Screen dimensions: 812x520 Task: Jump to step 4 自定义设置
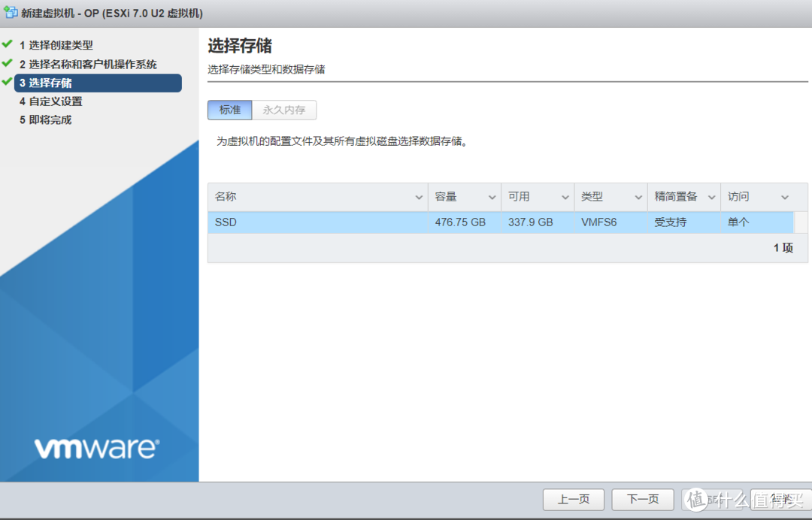tap(52, 101)
